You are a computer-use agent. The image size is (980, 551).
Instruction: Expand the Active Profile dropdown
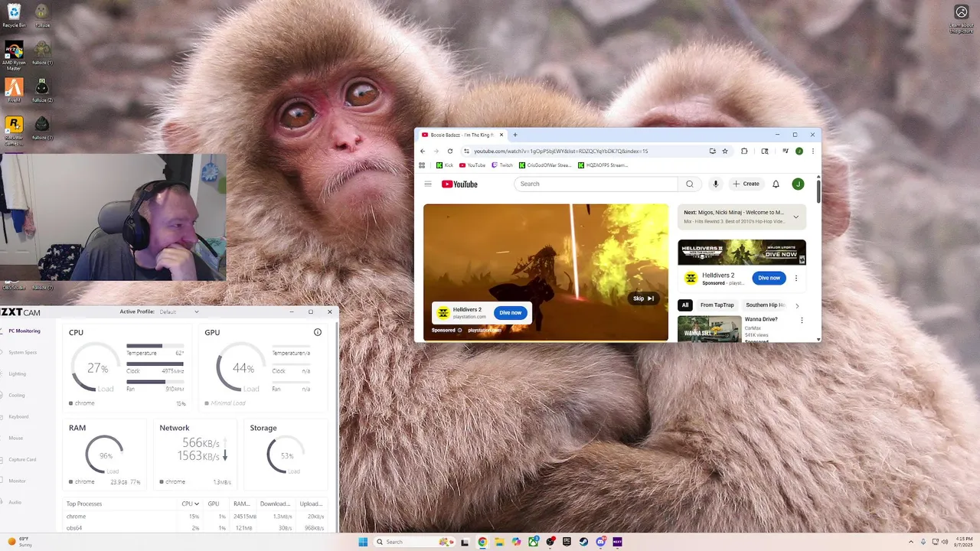coord(196,311)
